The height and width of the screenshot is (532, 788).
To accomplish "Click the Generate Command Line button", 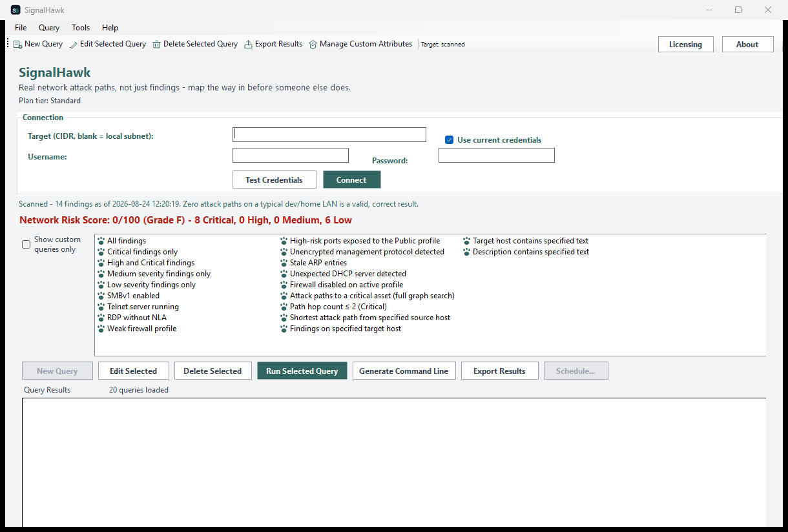I will [x=404, y=371].
